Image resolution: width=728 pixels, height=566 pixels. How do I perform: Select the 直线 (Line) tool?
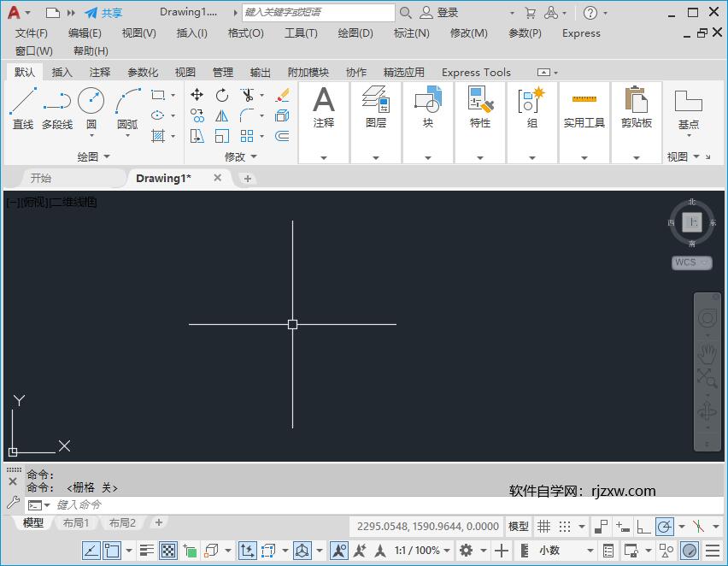(23, 109)
